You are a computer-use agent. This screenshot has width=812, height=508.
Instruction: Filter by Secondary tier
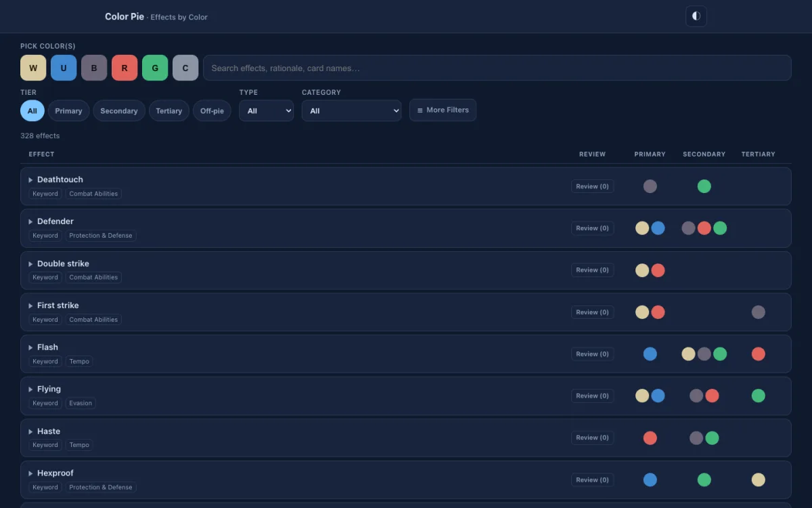pos(119,111)
